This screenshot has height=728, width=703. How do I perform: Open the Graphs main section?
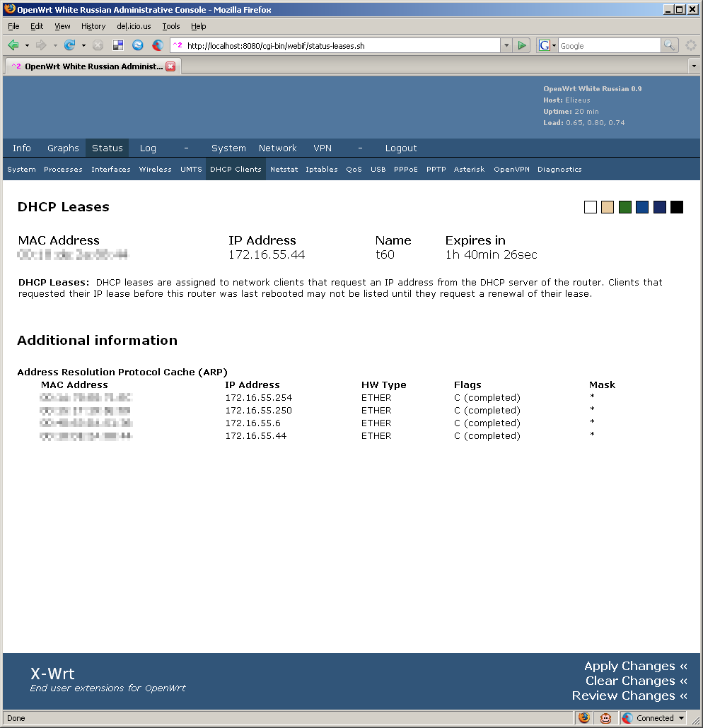63,148
